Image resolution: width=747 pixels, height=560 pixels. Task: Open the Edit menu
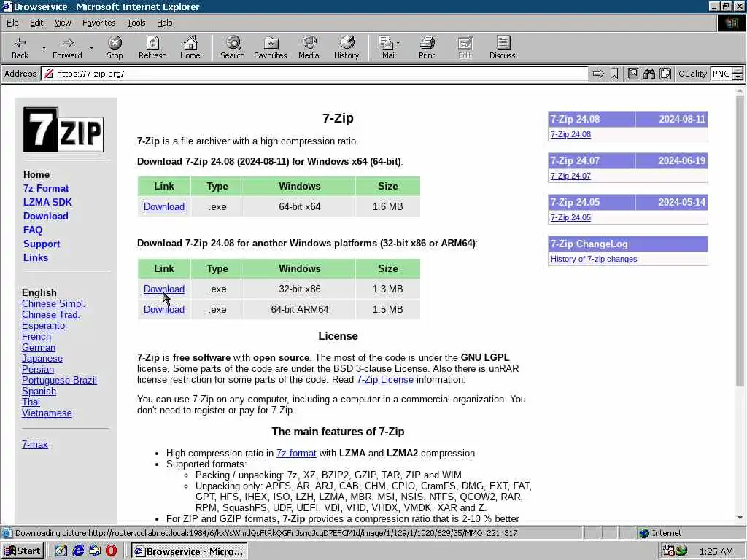(x=36, y=23)
